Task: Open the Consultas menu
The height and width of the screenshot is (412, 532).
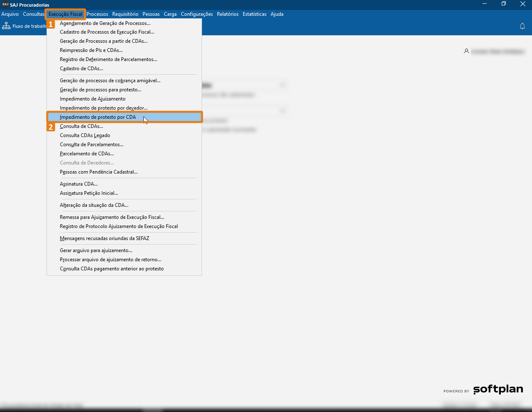Action: 33,14
